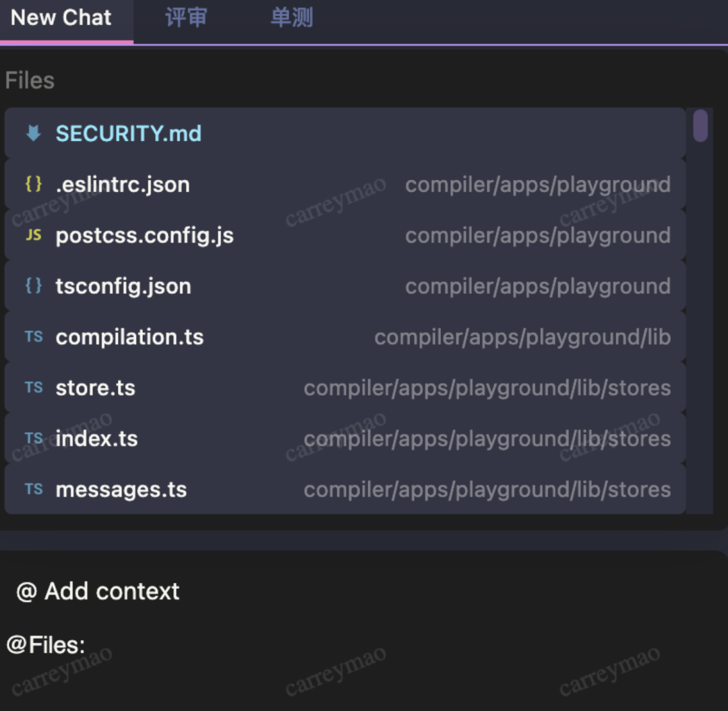
Task: Click the TS icon beside index.ts
Action: coord(34,438)
